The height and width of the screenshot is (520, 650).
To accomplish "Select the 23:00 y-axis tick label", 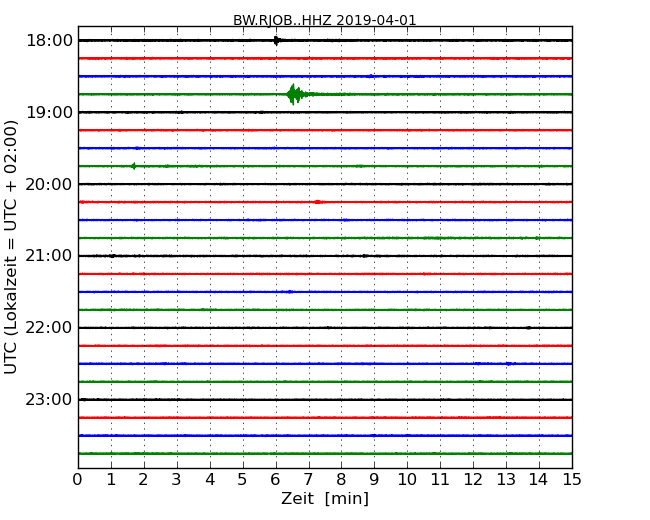I will tap(49, 399).
